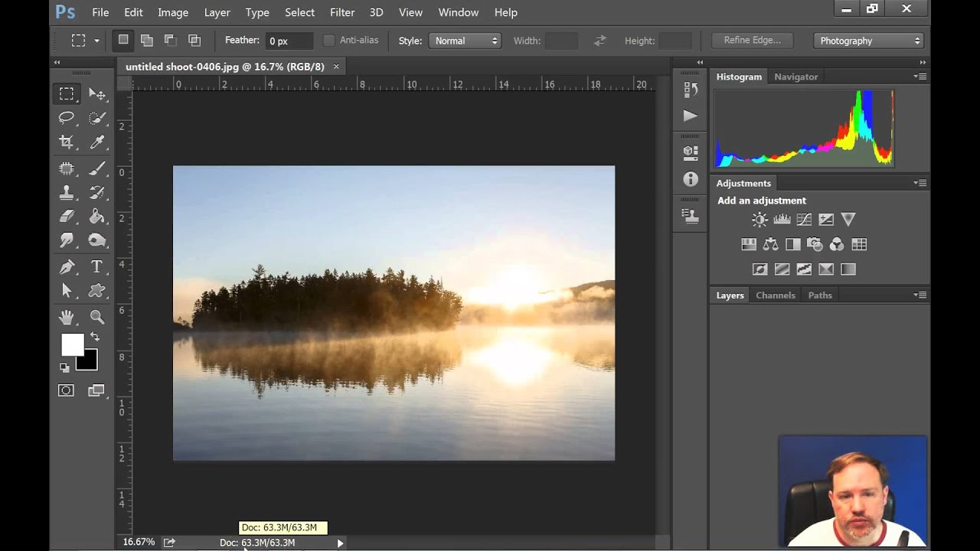Open the Photography workspace dropdown

(x=869, y=41)
